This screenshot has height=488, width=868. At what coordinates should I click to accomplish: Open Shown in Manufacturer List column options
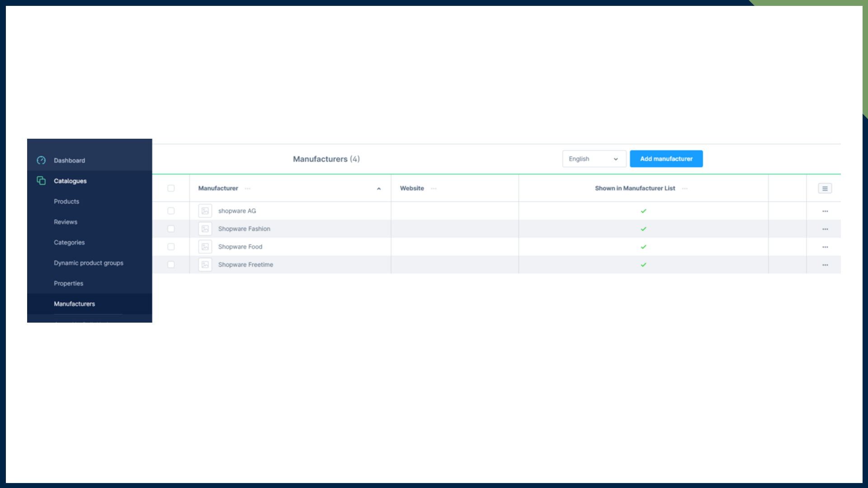point(685,188)
